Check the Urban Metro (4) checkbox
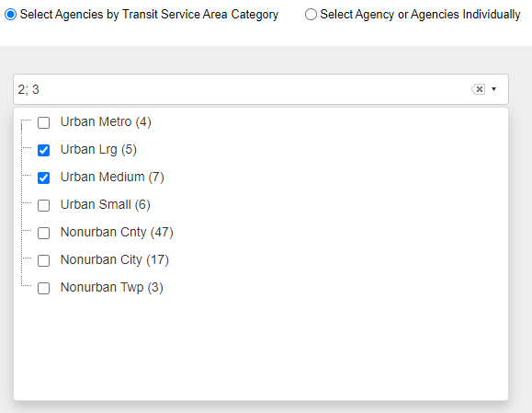 [43, 122]
